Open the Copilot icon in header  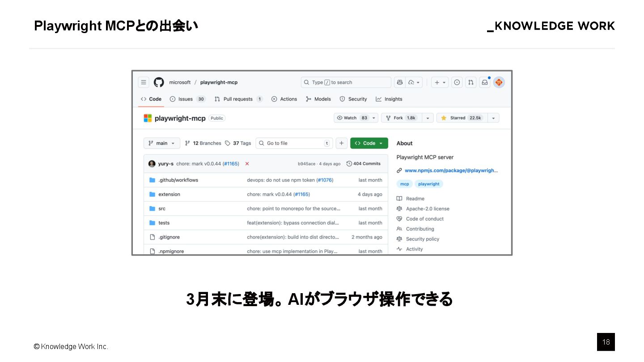coord(399,82)
